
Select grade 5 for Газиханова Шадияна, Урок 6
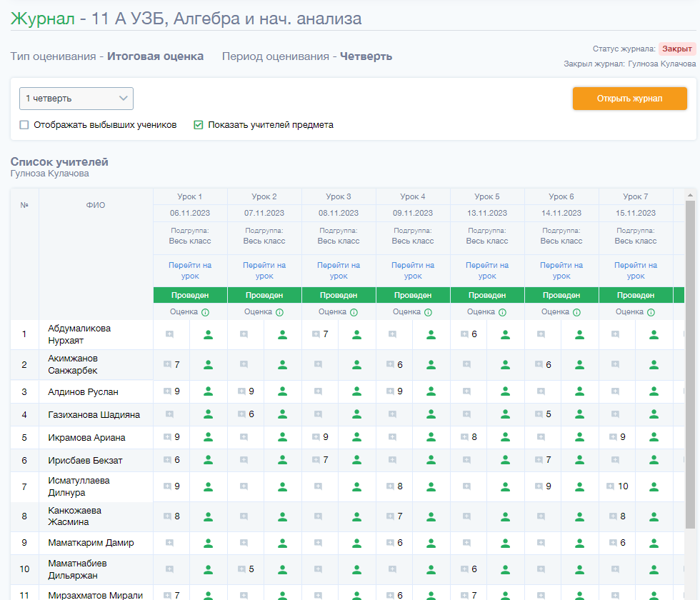[x=549, y=414]
